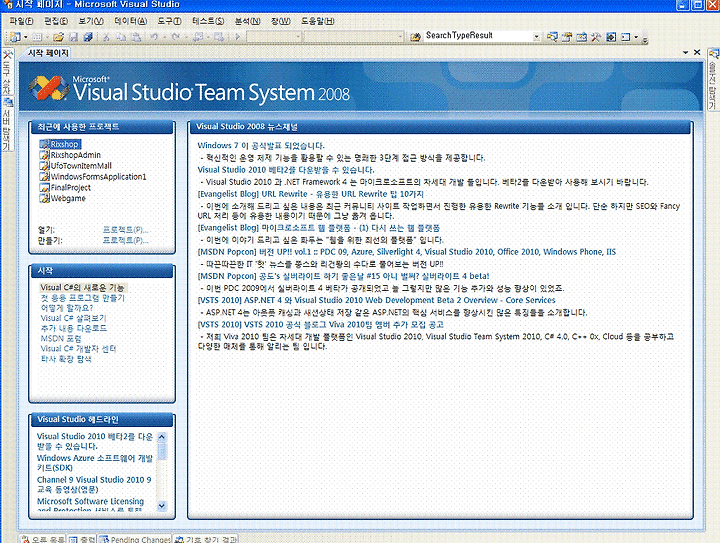Close the 시작 페이지 document tab
720x543 pixels.
697,52
